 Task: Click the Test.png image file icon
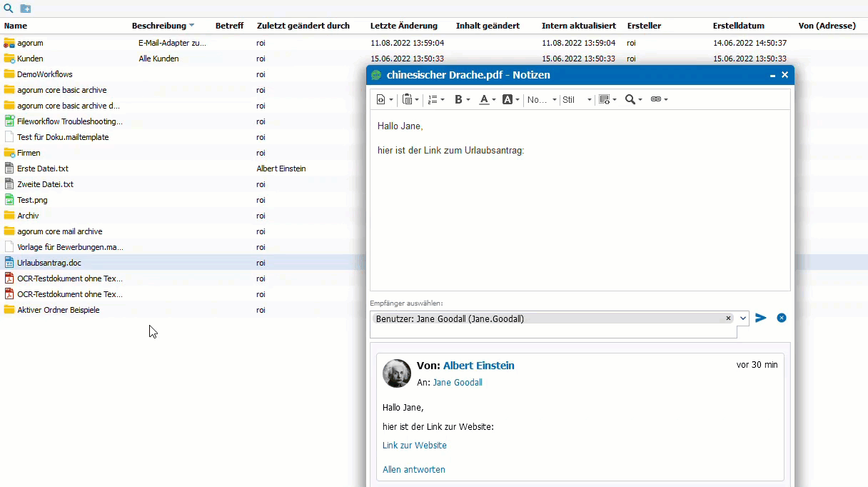(9, 200)
